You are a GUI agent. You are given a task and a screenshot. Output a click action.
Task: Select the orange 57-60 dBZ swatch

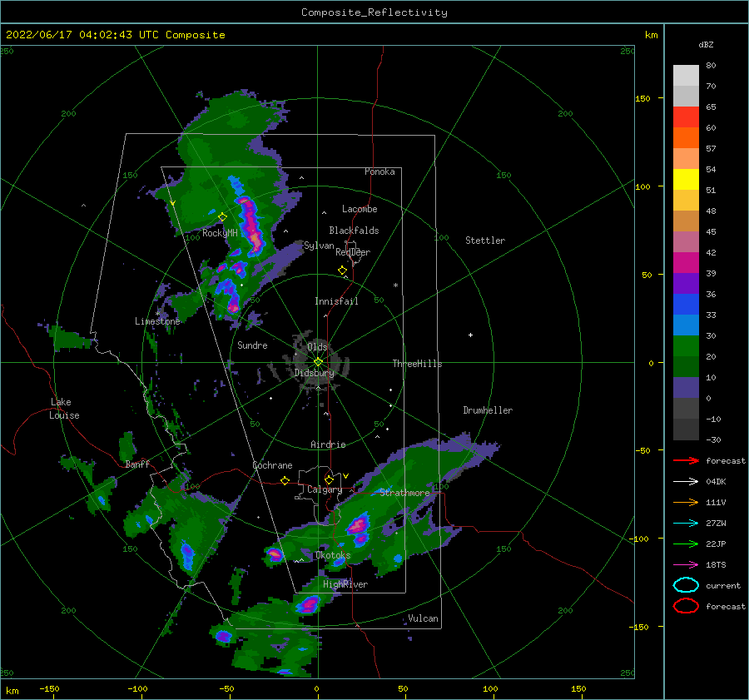coord(686,138)
